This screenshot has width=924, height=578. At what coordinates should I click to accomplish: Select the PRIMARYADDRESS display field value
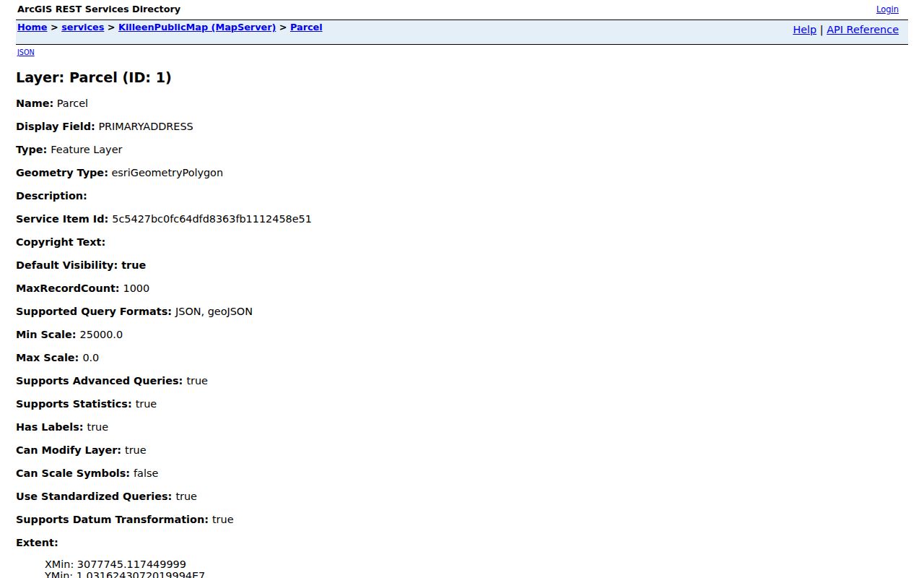(146, 126)
